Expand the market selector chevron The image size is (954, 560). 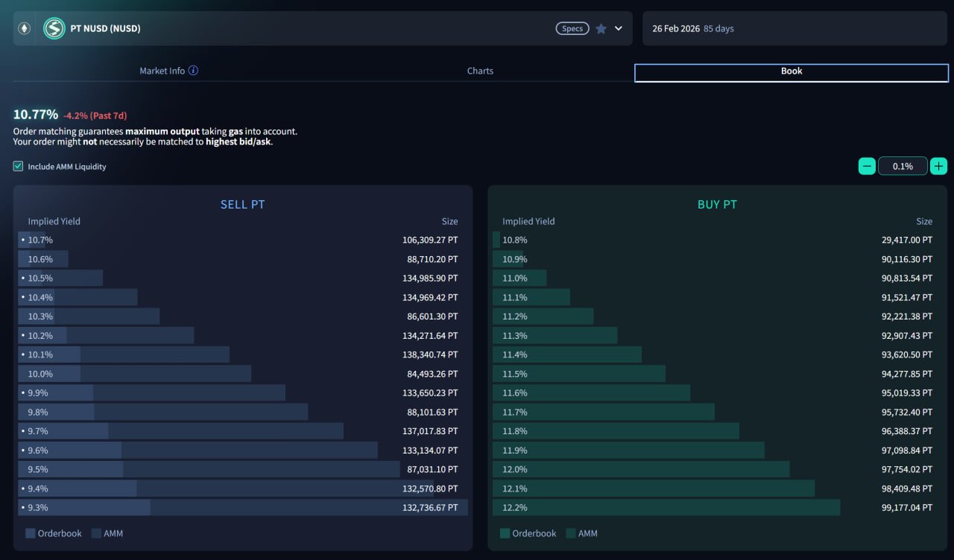coord(619,29)
